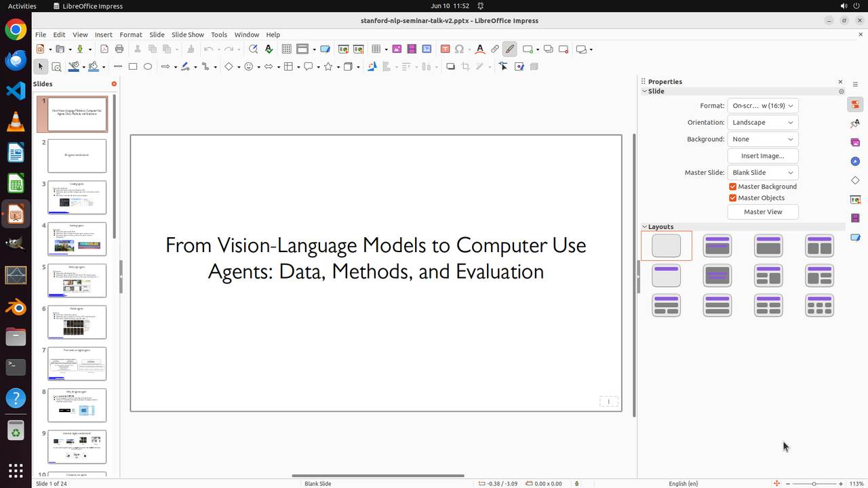This screenshot has height=488, width=868.
Task: Close the Slides panel
Action: [114, 84]
